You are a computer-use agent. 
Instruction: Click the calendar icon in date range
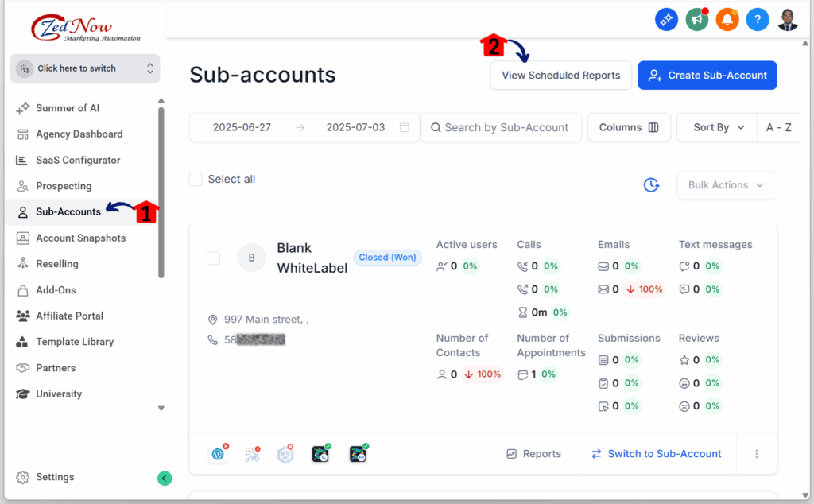pos(405,127)
